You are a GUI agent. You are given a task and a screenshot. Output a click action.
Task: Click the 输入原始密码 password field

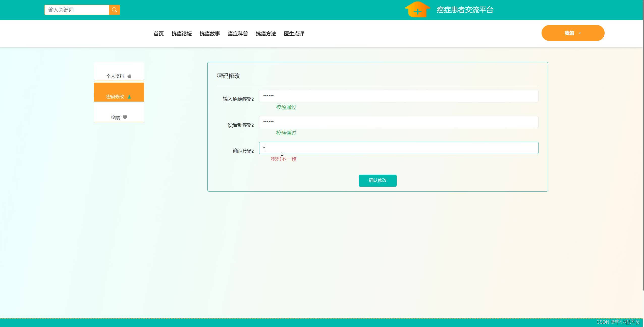tap(399, 96)
